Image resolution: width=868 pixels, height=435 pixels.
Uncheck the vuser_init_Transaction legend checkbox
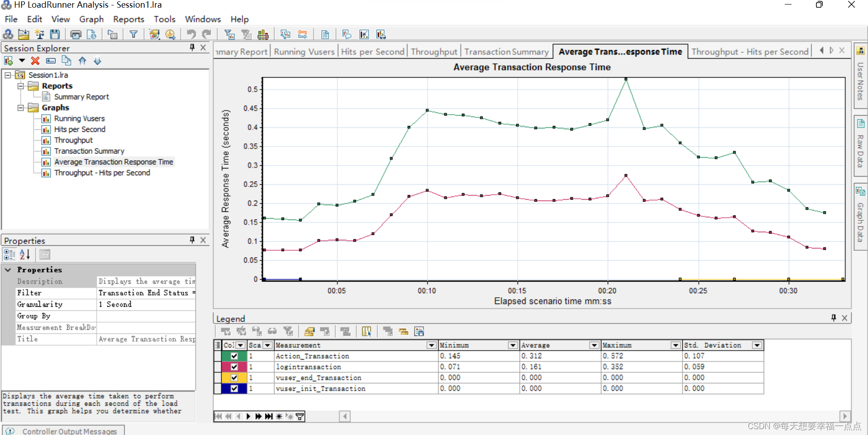[234, 388]
